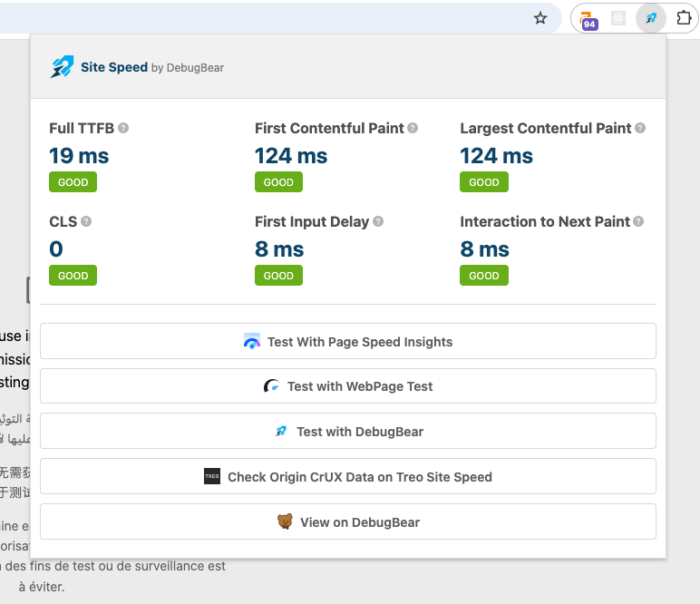Open the extension showing the 94 badge
Image resolution: width=700 pixels, height=604 pixels.
(x=588, y=20)
